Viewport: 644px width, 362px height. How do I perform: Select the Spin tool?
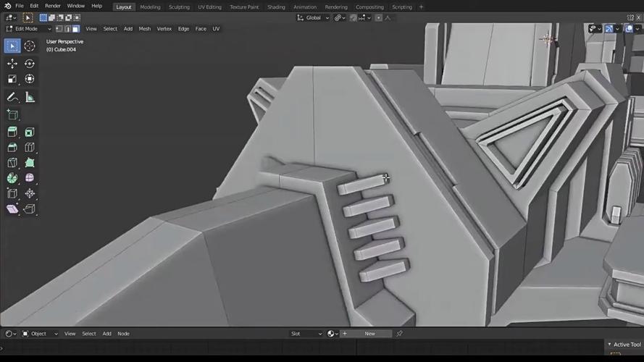pos(12,178)
